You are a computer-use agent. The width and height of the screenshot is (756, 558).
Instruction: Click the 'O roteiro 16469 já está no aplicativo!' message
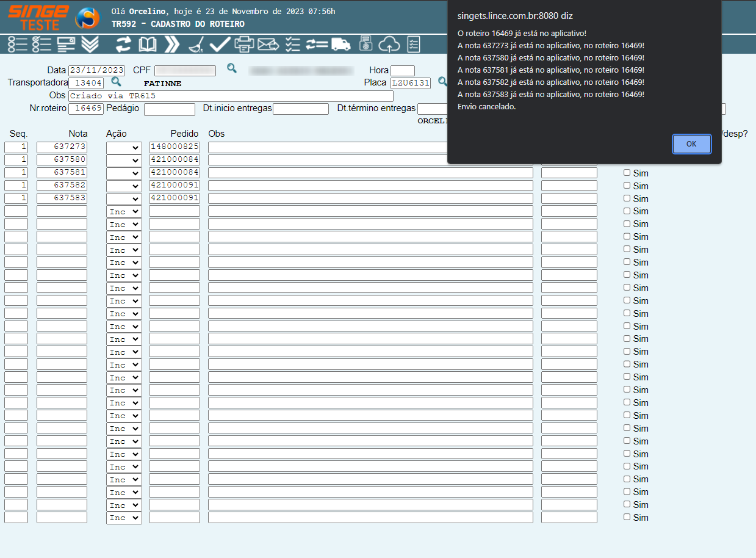click(x=522, y=33)
